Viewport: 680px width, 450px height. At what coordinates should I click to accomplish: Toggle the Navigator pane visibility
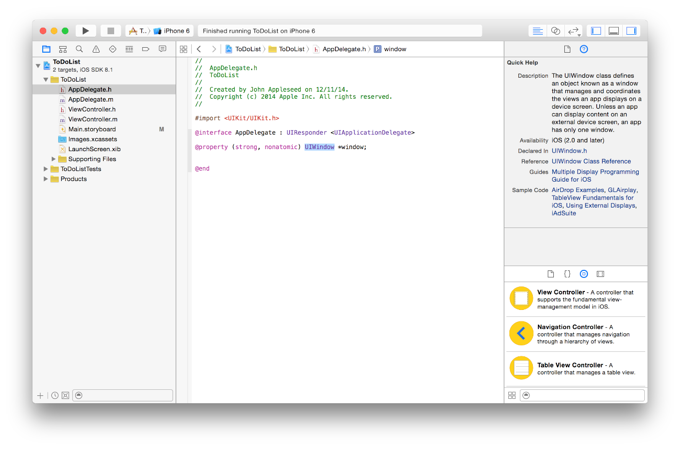(x=596, y=31)
